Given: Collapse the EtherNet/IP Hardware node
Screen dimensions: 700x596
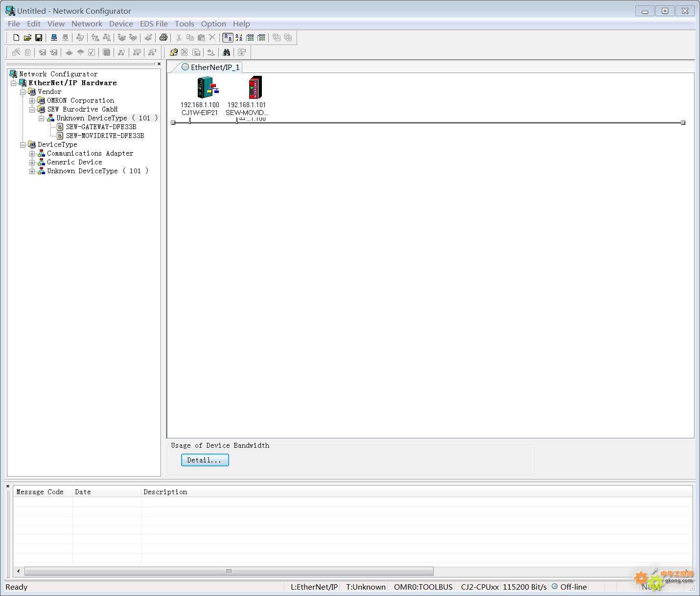Looking at the screenshot, I should tap(14, 83).
